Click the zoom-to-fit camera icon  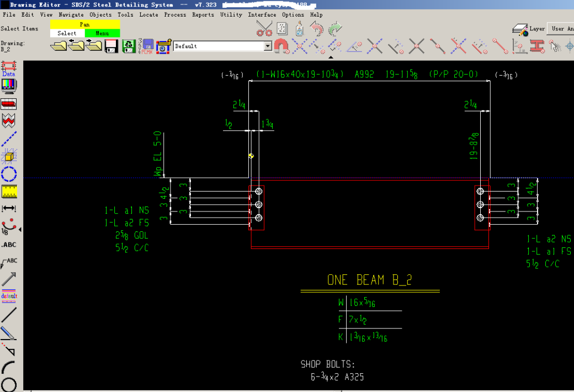coord(163,46)
